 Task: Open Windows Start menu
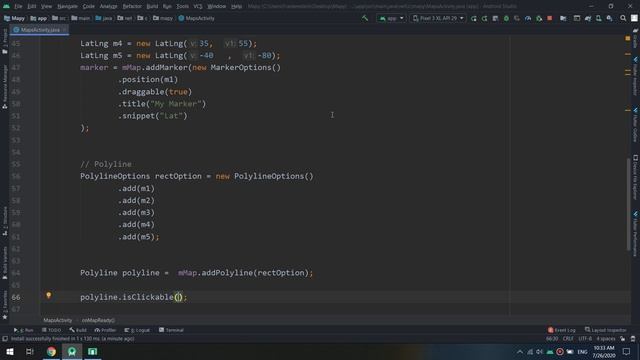pos(10,351)
